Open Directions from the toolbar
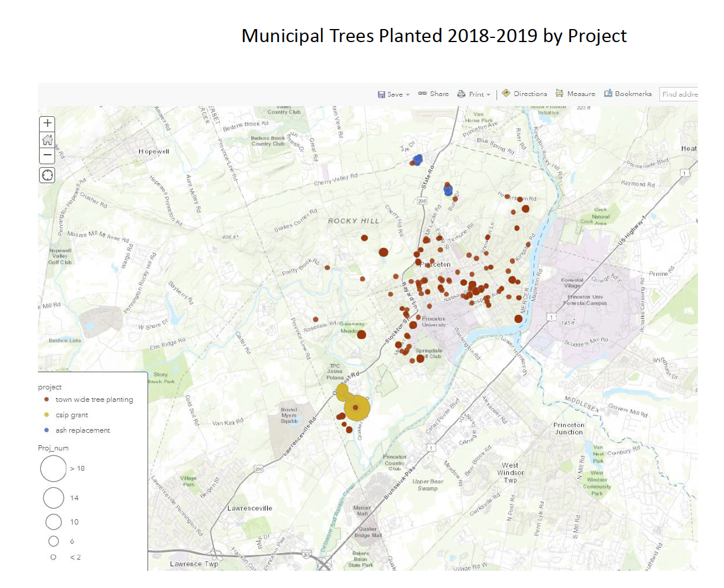The image size is (724, 588). (x=524, y=94)
